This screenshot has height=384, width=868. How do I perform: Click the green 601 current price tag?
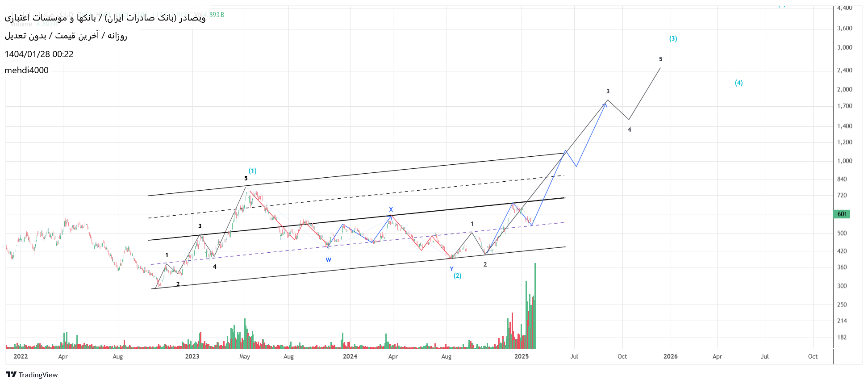coord(842,214)
